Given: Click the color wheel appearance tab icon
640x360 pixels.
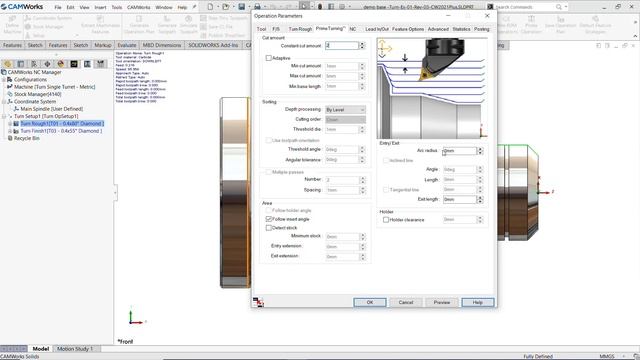Looking at the screenshot, I should 60,64.
